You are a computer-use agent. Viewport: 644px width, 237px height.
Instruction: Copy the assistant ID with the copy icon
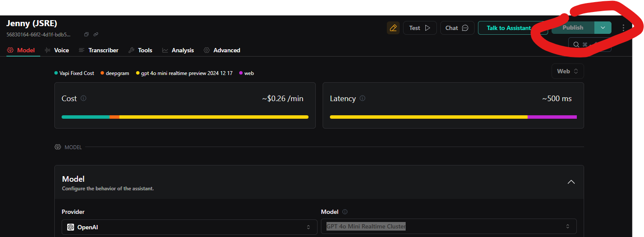tap(86, 34)
